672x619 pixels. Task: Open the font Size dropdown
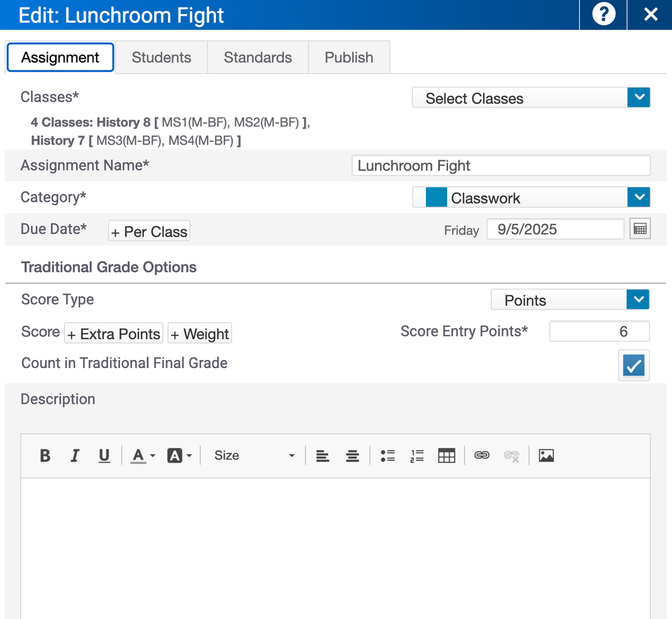tap(254, 456)
